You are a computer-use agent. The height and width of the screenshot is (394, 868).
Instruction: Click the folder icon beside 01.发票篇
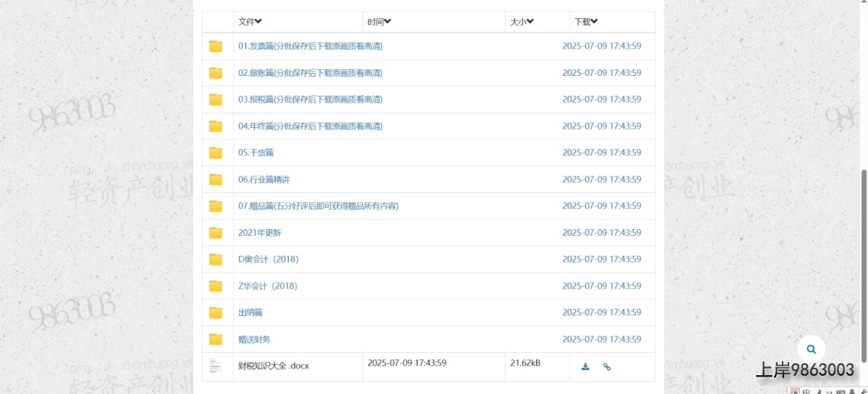216,46
